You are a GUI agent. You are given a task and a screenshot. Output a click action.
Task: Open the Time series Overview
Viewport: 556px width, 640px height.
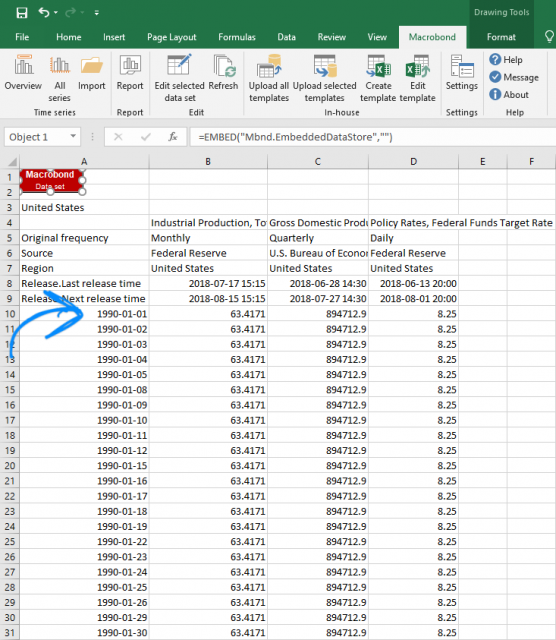(23, 73)
